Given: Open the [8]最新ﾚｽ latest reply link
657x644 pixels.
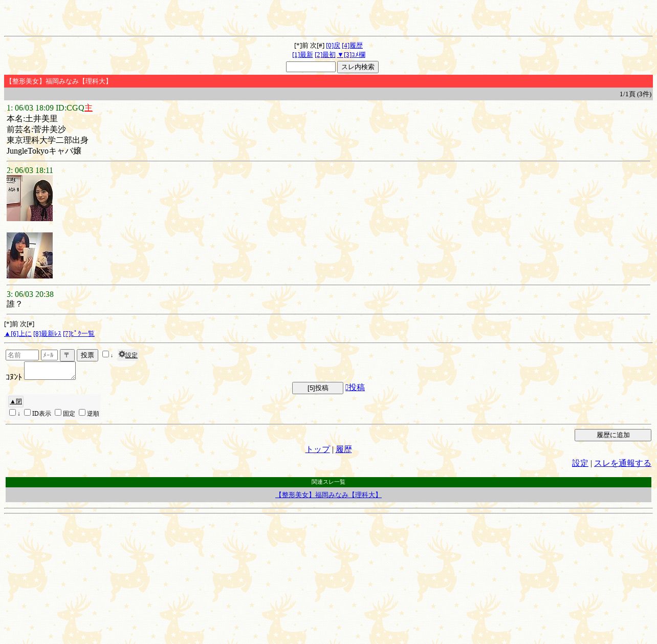Looking at the screenshot, I should click(47, 334).
